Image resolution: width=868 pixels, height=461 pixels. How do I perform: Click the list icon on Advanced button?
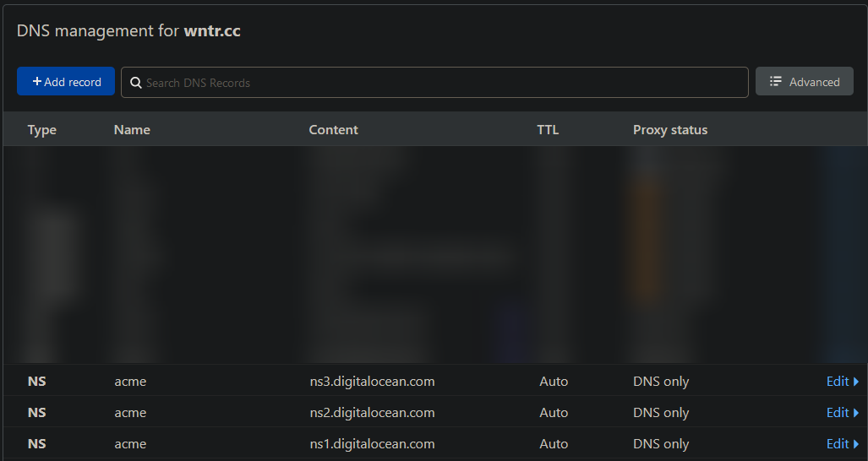pos(775,82)
